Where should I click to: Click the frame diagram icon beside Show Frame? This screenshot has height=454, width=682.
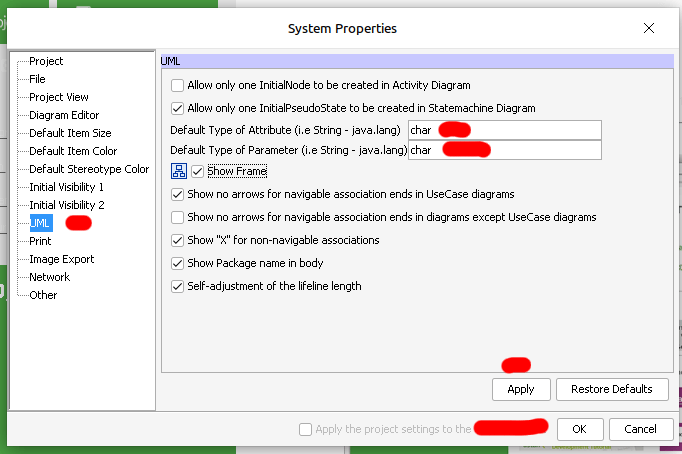[x=179, y=171]
